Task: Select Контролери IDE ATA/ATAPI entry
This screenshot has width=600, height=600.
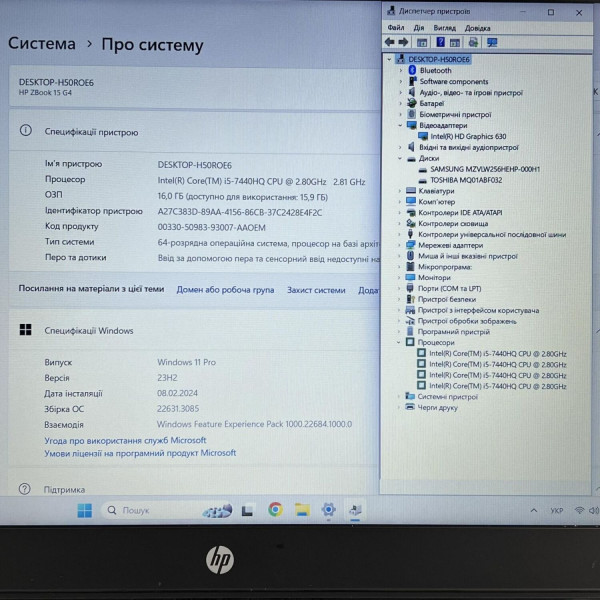Action: [460, 212]
